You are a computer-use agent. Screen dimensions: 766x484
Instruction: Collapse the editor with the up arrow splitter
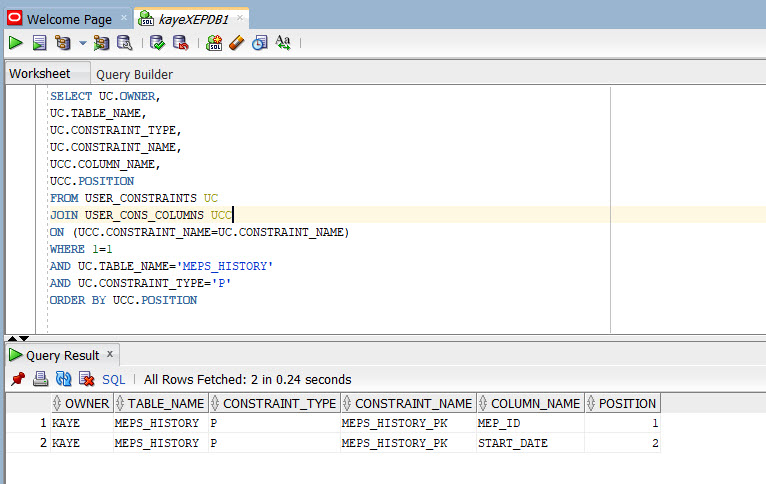[12, 338]
